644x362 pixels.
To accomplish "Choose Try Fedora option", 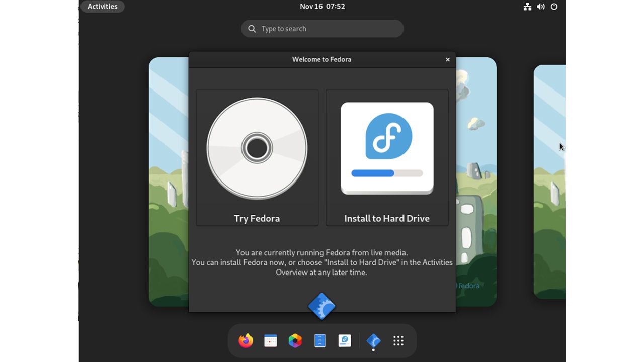I will [x=257, y=158].
